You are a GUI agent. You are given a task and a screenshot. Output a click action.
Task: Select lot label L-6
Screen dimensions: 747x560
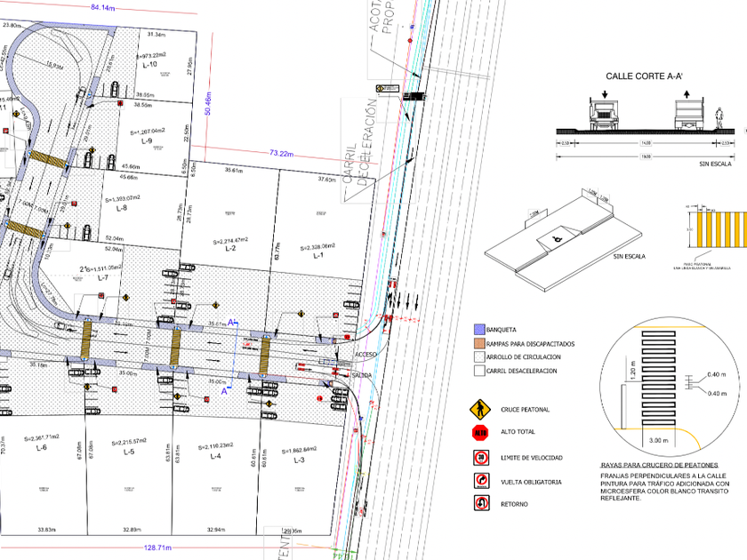pos(42,447)
